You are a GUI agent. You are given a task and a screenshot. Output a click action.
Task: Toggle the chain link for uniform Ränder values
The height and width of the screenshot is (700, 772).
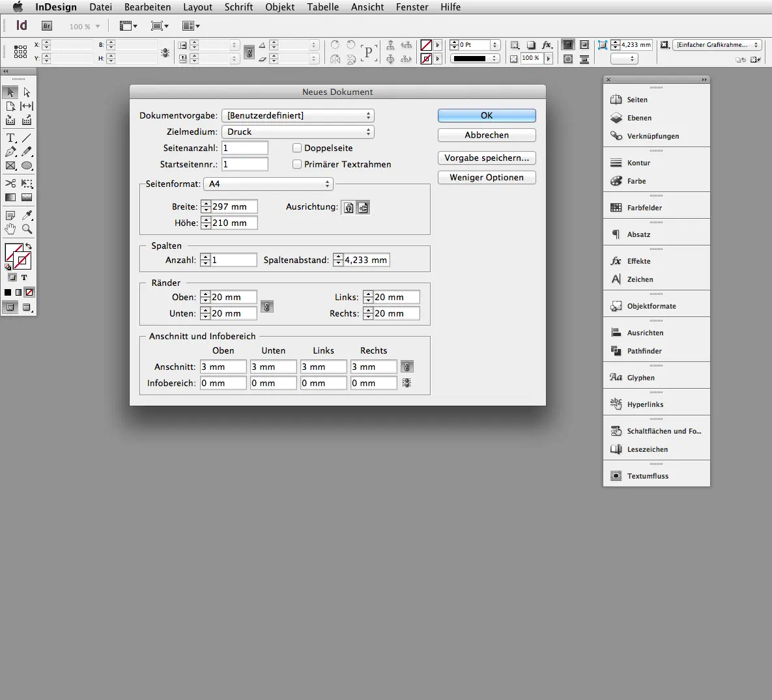click(x=267, y=306)
